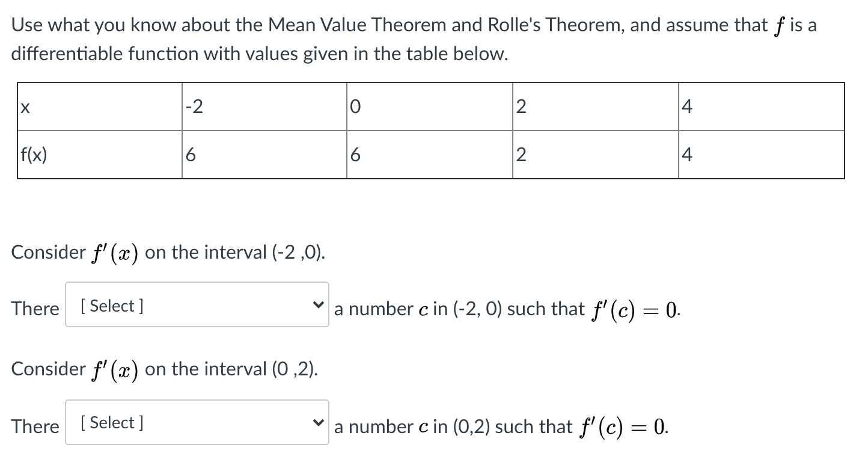Image resolution: width=868 pixels, height=462 pixels.
Task: Select the table cell containing x value 0
Action: click(x=429, y=105)
